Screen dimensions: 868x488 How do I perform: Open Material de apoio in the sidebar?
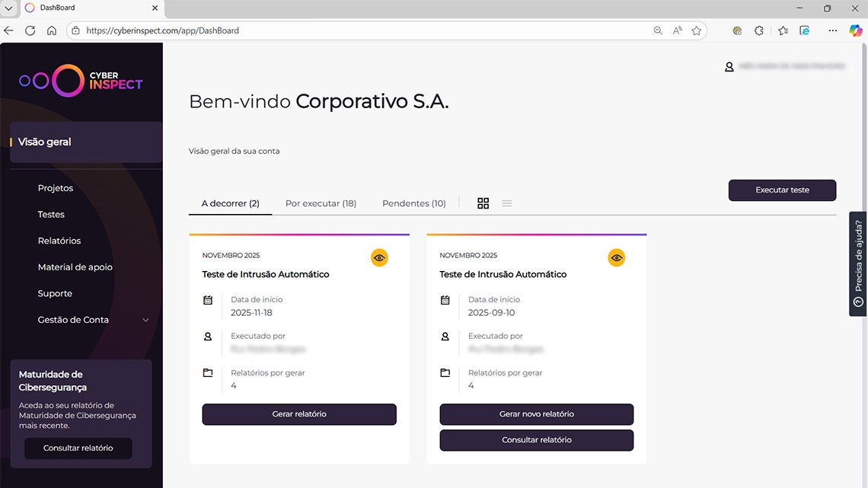75,266
